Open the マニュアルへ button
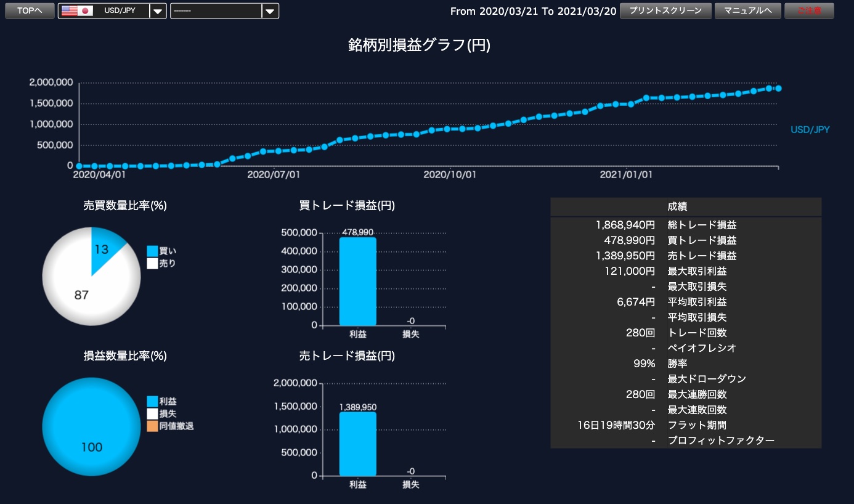854x504 pixels. tap(748, 11)
